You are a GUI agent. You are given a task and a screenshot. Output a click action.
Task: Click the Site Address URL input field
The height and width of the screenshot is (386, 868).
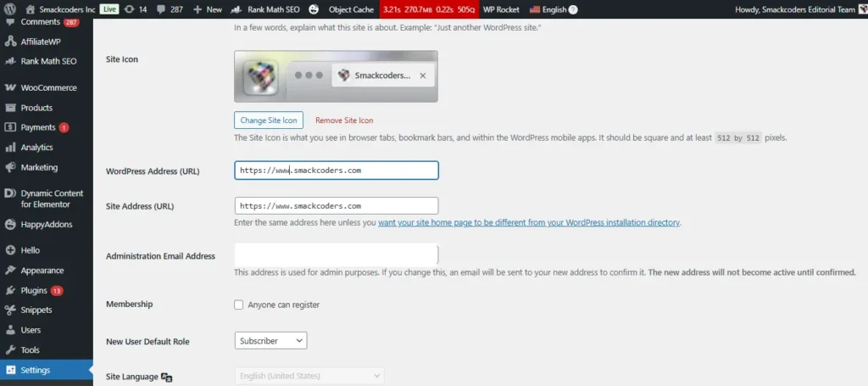coord(336,206)
